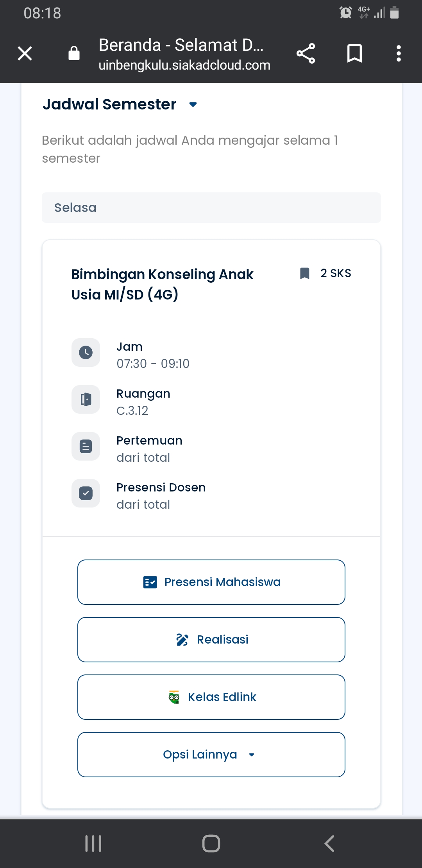This screenshot has width=422, height=868.
Task: Close the browser tab with X
Action: (25, 54)
